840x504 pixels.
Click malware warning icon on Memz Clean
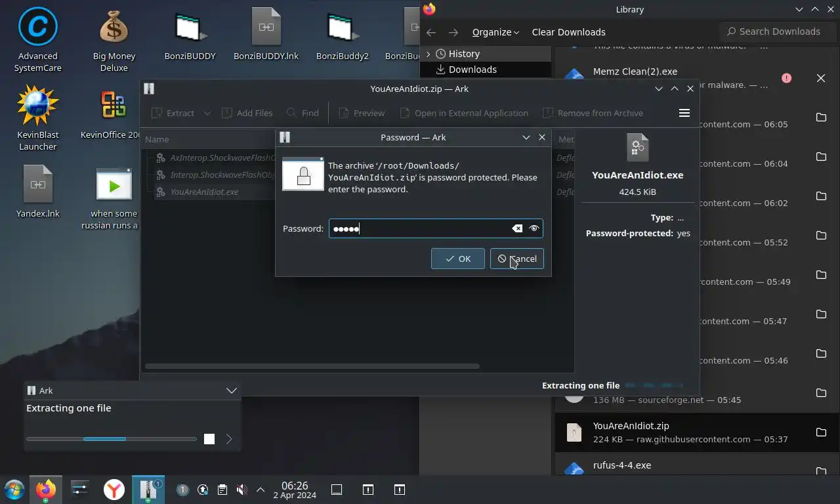786,78
